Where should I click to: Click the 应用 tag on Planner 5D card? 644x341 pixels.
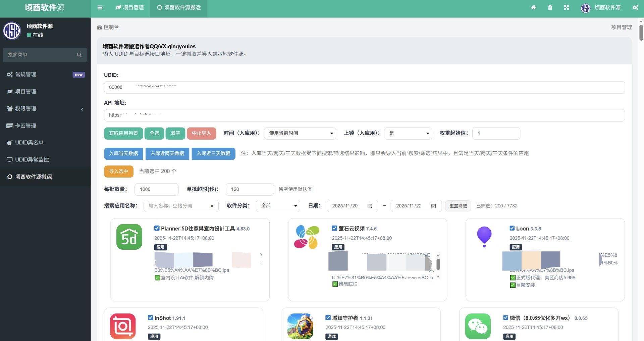[x=161, y=247]
